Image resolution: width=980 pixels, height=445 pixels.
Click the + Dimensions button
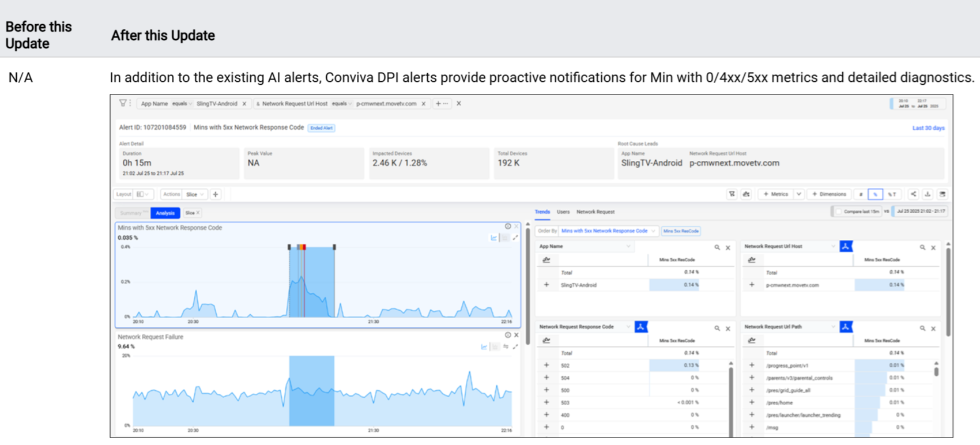click(x=829, y=194)
